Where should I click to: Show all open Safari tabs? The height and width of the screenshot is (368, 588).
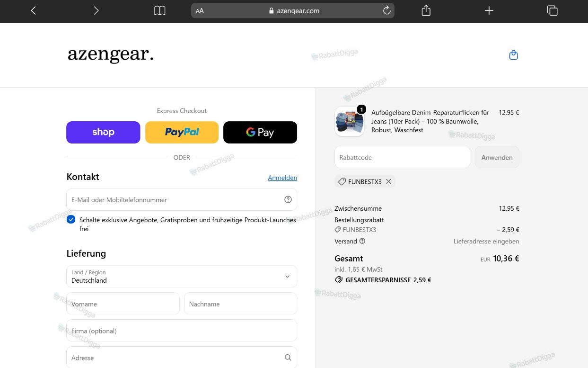552,10
